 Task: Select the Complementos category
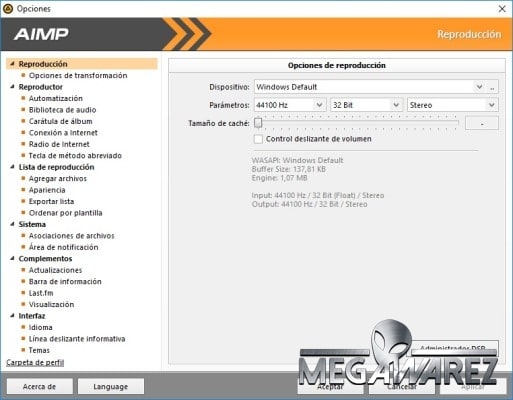coord(45,259)
